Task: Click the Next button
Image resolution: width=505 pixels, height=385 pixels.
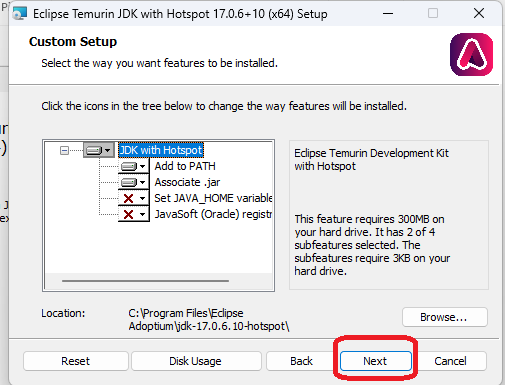Action: 375,361
